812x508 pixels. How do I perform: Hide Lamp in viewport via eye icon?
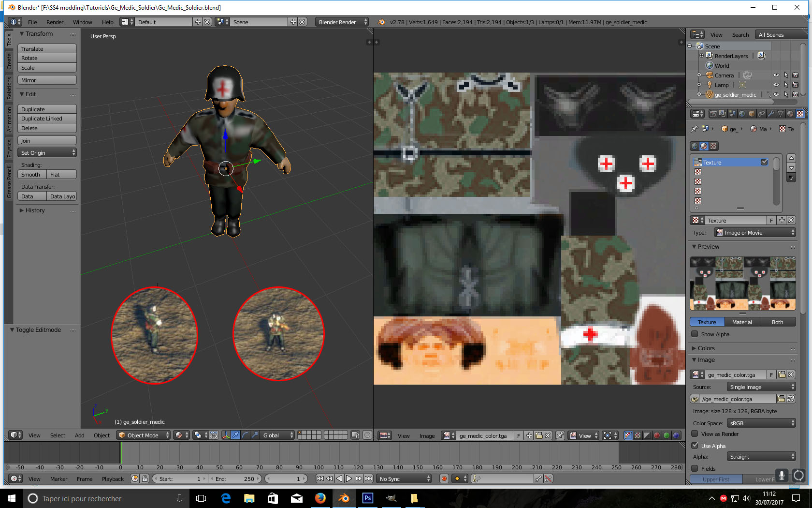point(776,85)
